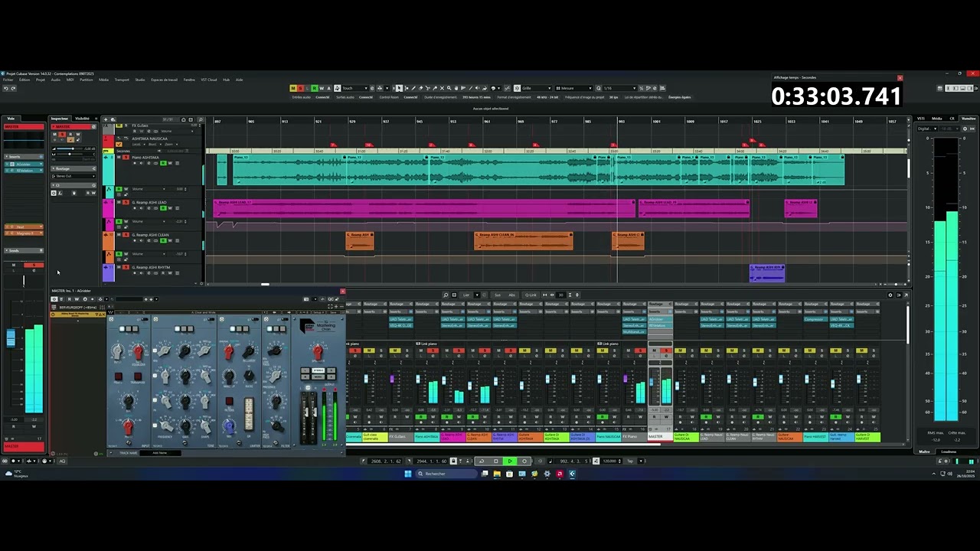Toggle the Cycle loop button in transport
Screen dimensions: 980x551
pyautogui.click(x=482, y=461)
